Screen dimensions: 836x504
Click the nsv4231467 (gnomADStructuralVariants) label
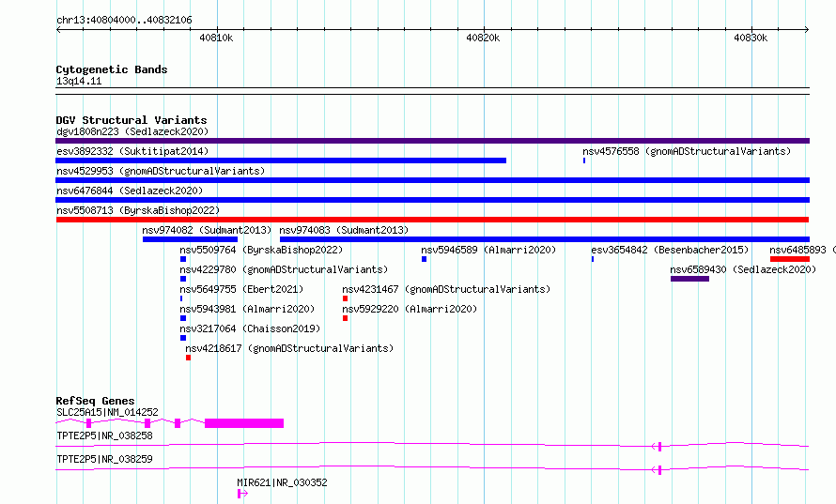point(446,289)
